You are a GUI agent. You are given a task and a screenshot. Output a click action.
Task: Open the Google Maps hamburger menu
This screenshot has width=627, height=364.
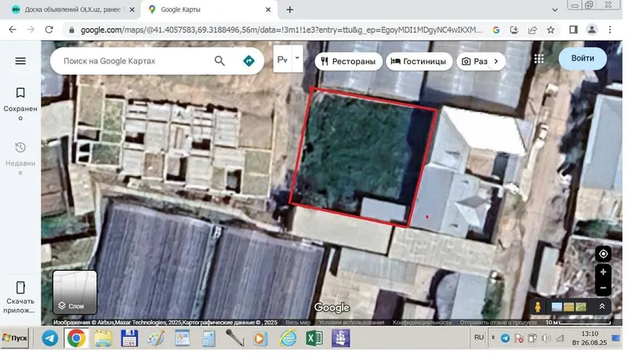(20, 61)
